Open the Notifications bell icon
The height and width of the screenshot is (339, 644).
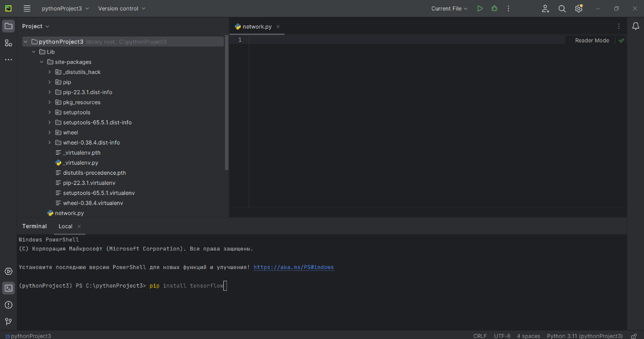coord(636,26)
